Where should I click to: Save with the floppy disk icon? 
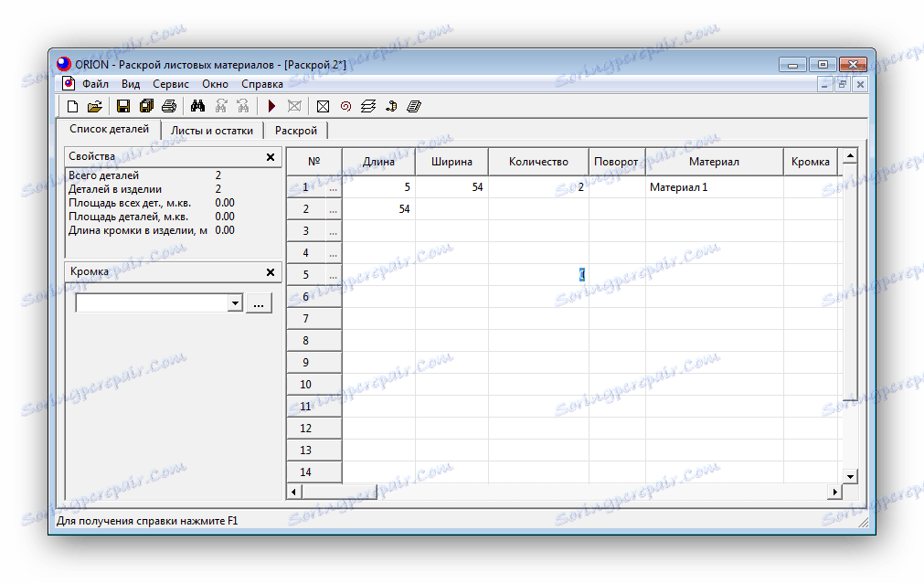click(x=123, y=106)
